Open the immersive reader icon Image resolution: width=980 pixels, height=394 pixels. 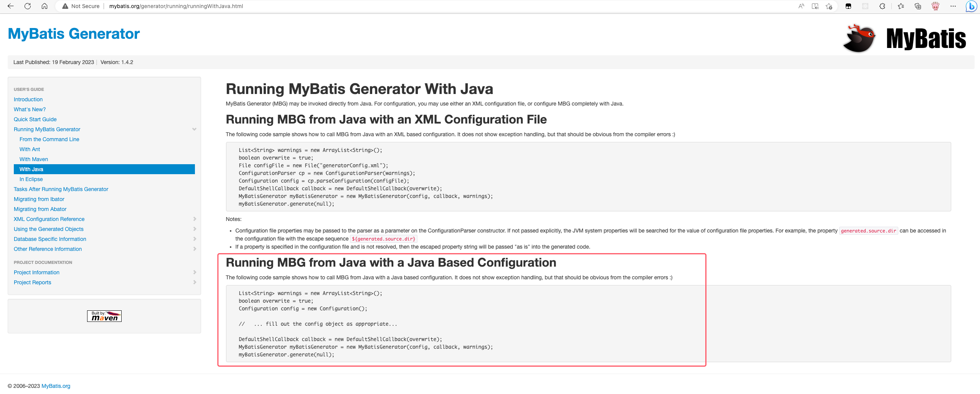(815, 6)
